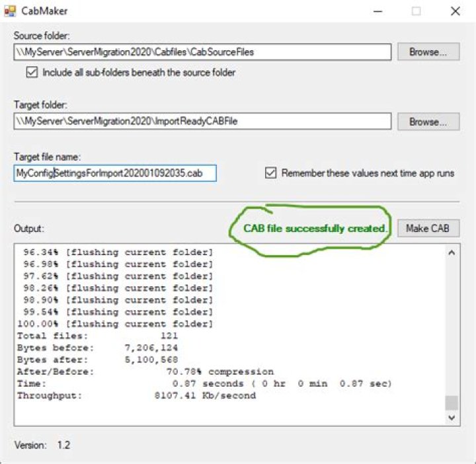This screenshot has height=464, width=476.
Task: Click the '97.62% [flushing current folder]' line
Action: 118,276
